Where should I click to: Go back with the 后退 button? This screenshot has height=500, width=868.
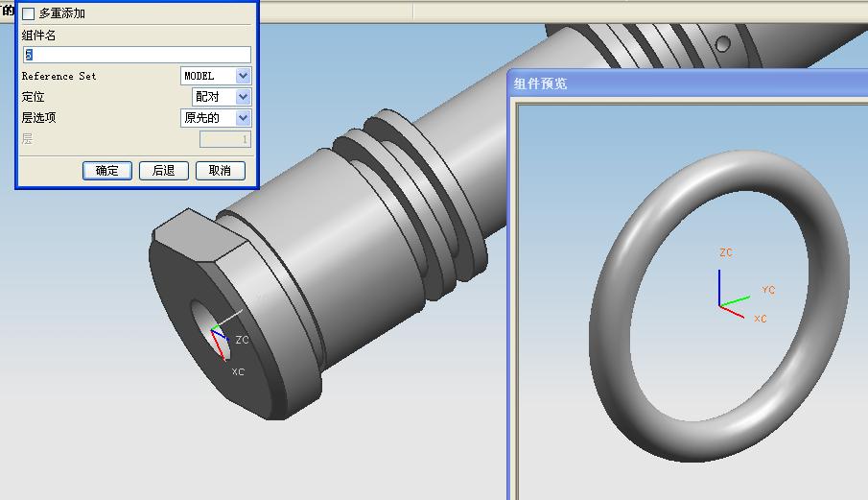pos(164,171)
